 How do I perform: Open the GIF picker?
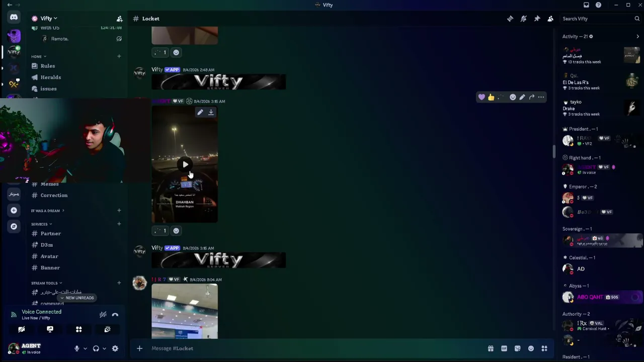504,348
